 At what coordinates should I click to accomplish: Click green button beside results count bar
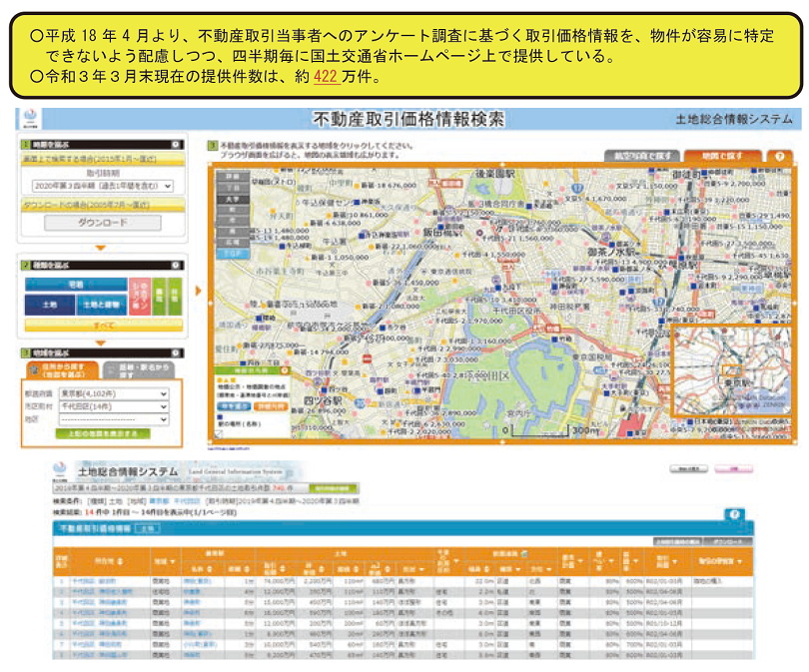(x=333, y=488)
